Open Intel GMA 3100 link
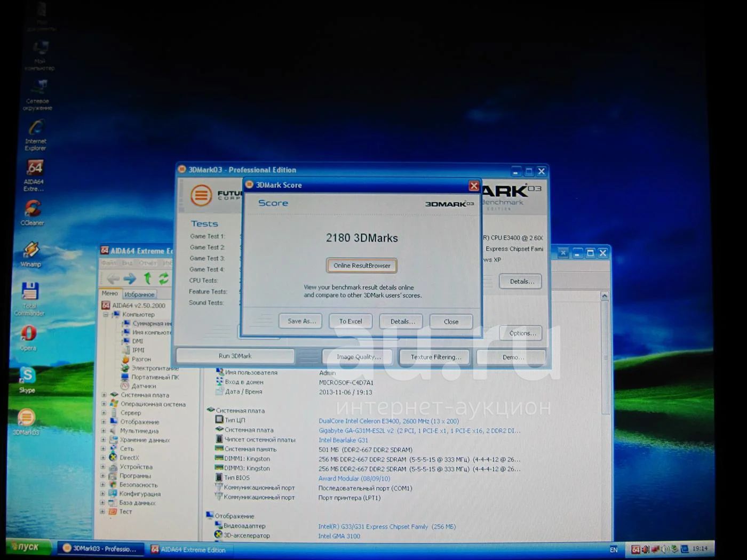This screenshot has width=747, height=560. [x=339, y=536]
